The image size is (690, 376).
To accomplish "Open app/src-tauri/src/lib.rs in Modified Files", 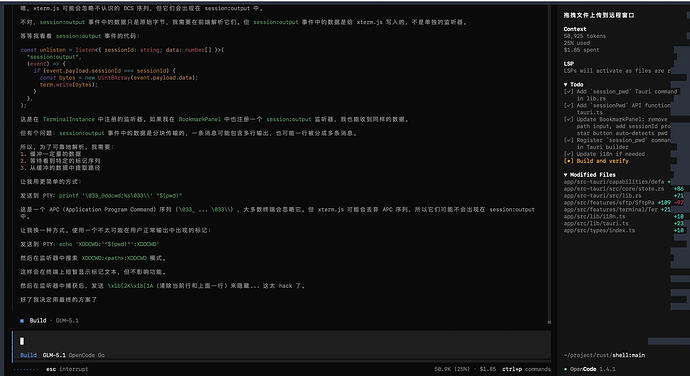I will point(602,195).
